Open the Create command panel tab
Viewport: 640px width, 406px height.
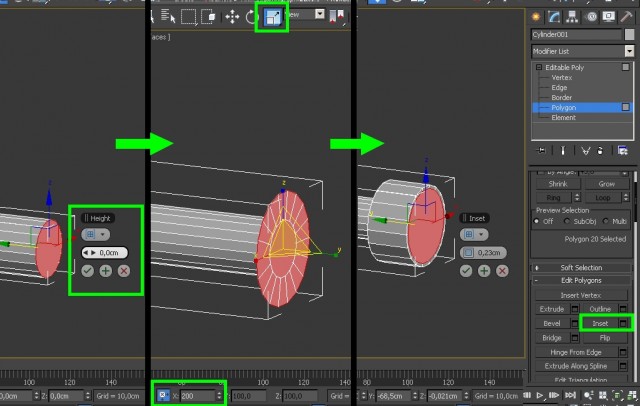pyautogui.click(x=536, y=17)
